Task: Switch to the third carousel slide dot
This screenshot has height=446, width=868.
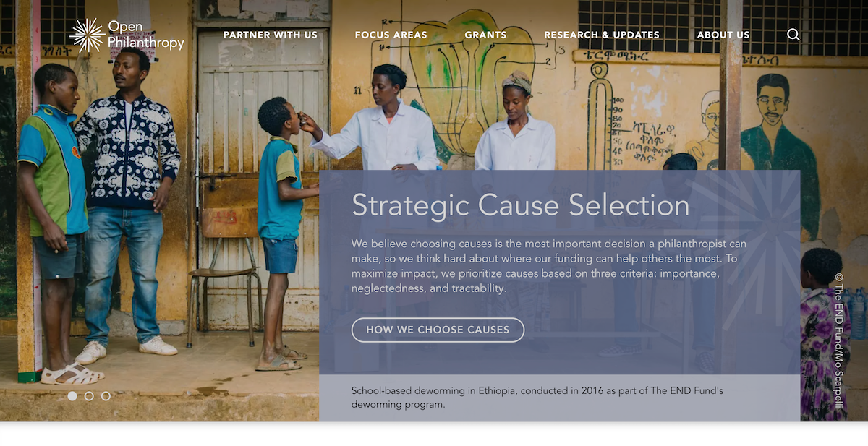Action: pos(106,396)
